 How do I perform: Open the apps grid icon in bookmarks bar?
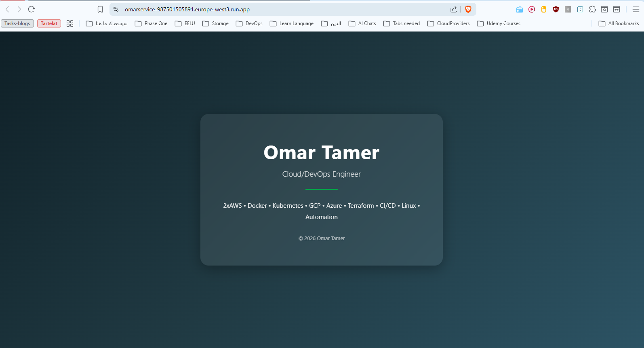click(70, 23)
